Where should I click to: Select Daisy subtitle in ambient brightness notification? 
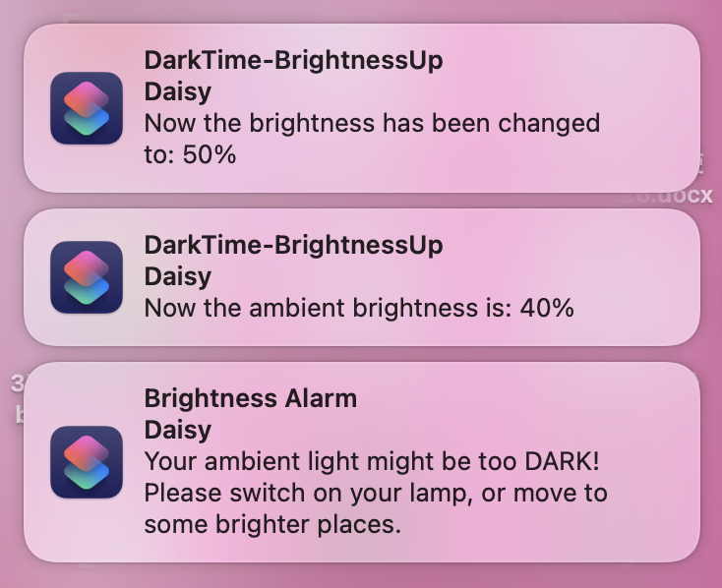[178, 276]
